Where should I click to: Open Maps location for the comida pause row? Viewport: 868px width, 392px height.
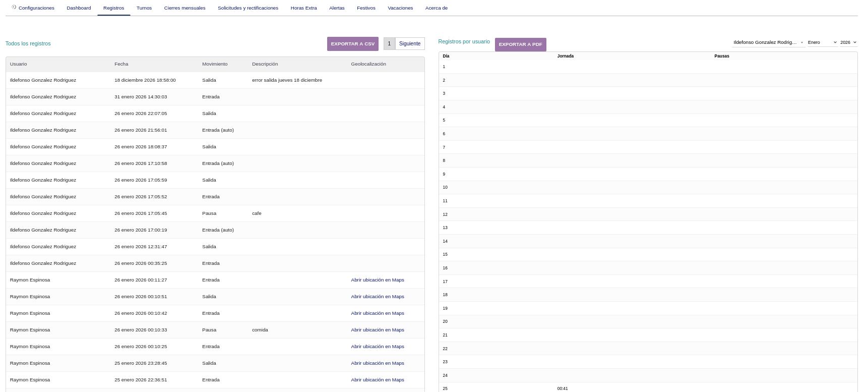[x=377, y=330]
